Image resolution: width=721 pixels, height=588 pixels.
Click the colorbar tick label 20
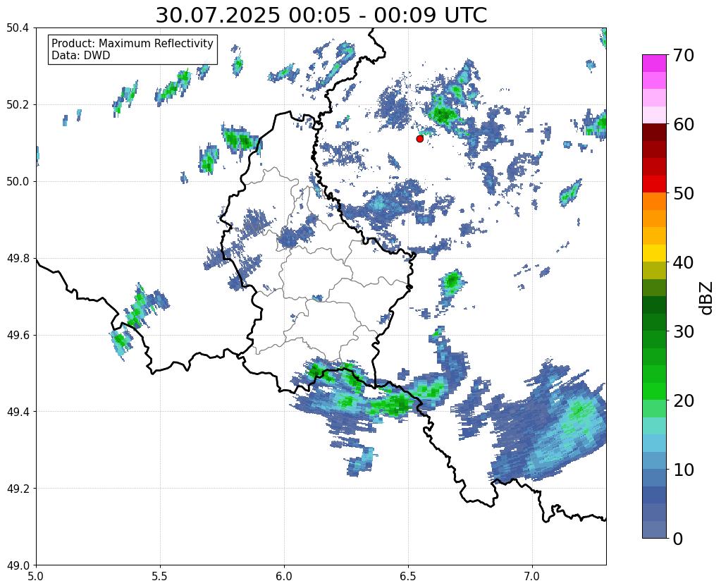pos(683,400)
